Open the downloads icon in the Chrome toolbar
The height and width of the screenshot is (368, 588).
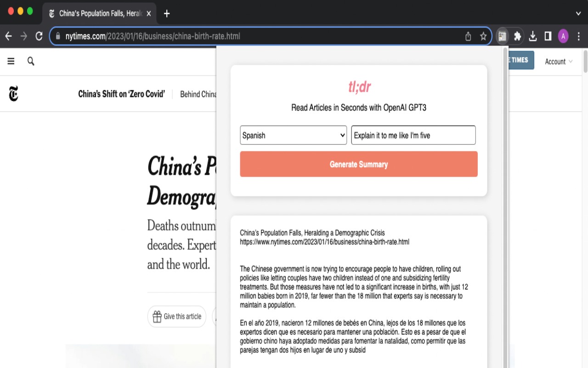[x=533, y=36]
